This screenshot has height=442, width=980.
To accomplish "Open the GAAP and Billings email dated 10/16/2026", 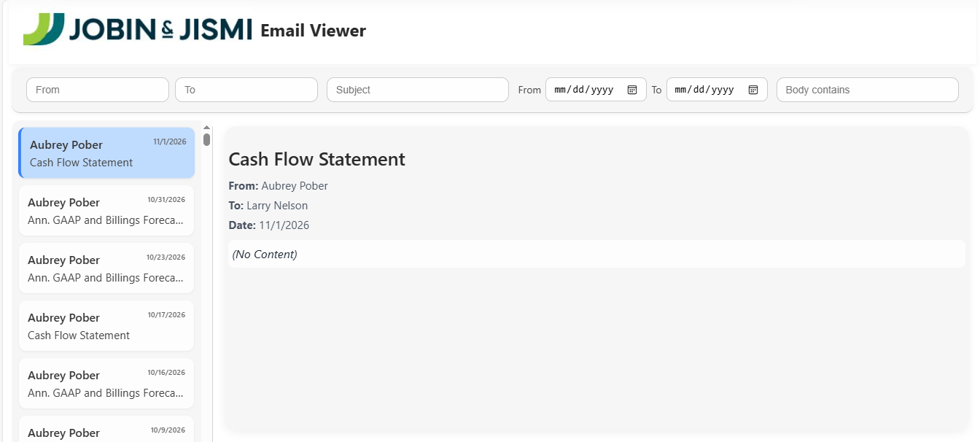I will coord(106,383).
